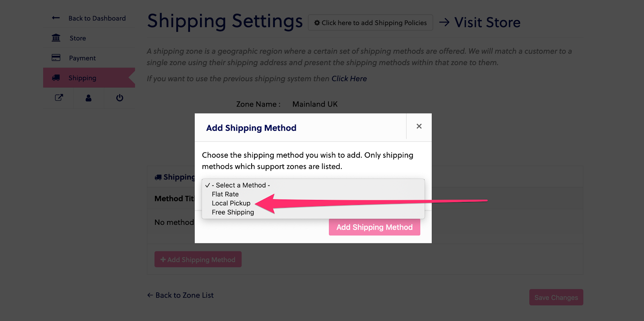Open the Payment menu item
This screenshot has height=321, width=644.
coord(82,58)
